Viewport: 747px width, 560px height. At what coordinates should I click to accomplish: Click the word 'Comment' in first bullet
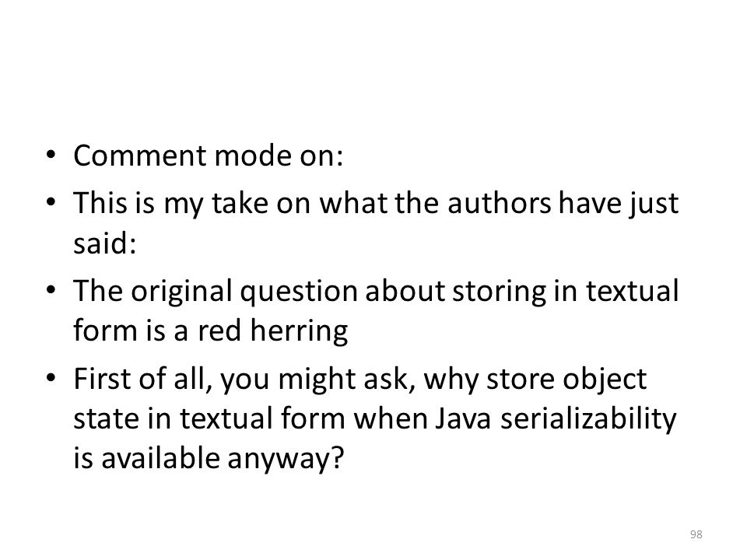(x=139, y=156)
